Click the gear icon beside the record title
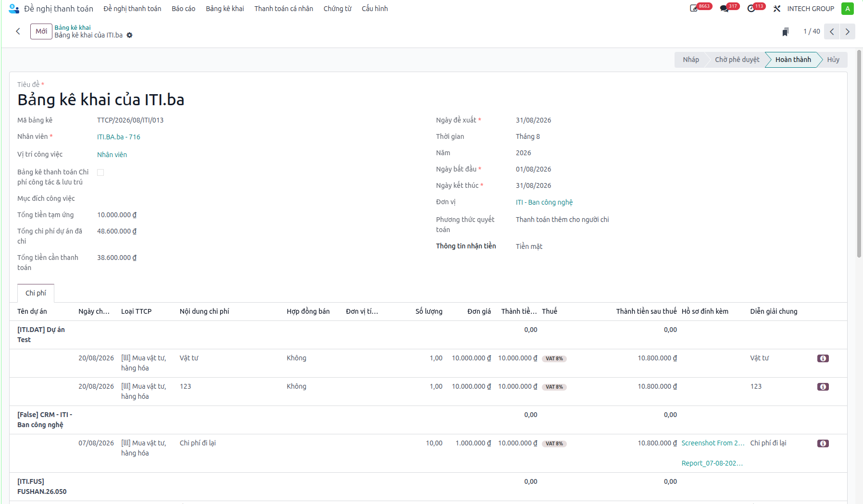Image resolution: width=863 pixels, height=504 pixels. pos(129,35)
